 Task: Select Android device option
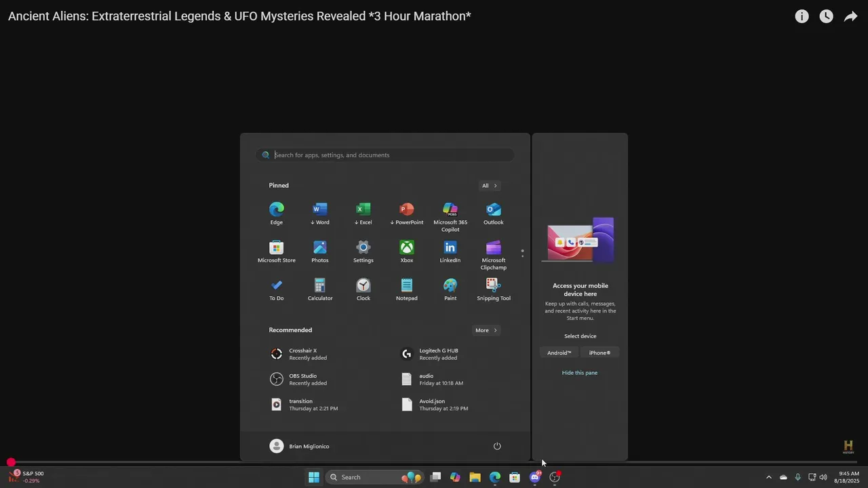pos(559,352)
